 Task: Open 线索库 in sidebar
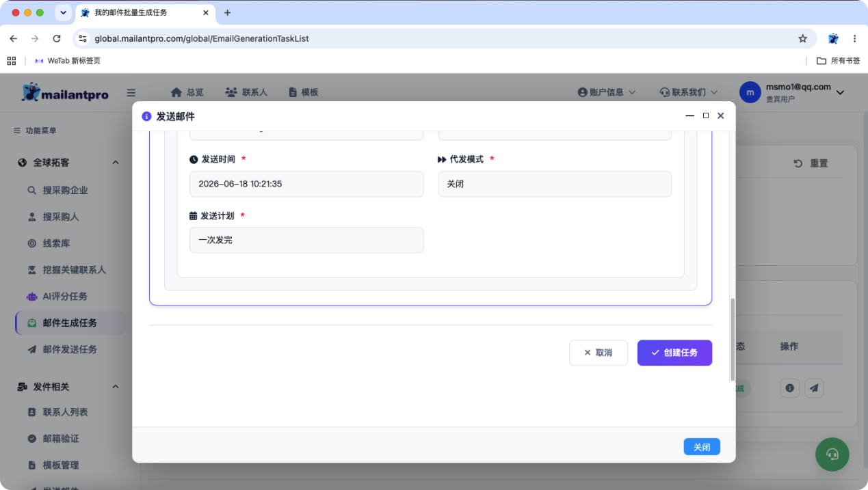[x=56, y=243]
